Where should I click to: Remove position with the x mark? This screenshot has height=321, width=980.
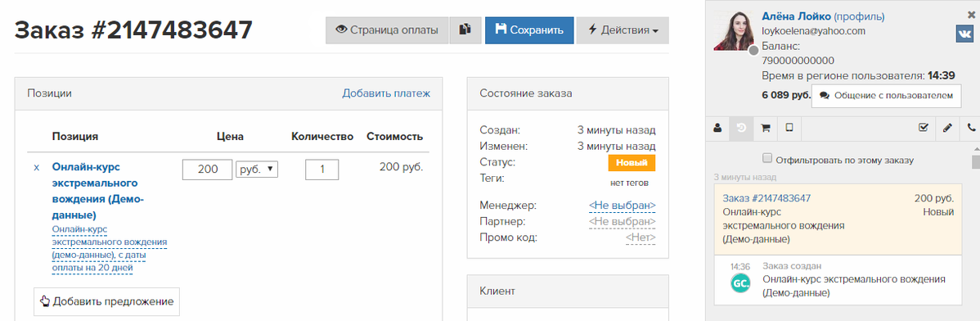(36, 168)
